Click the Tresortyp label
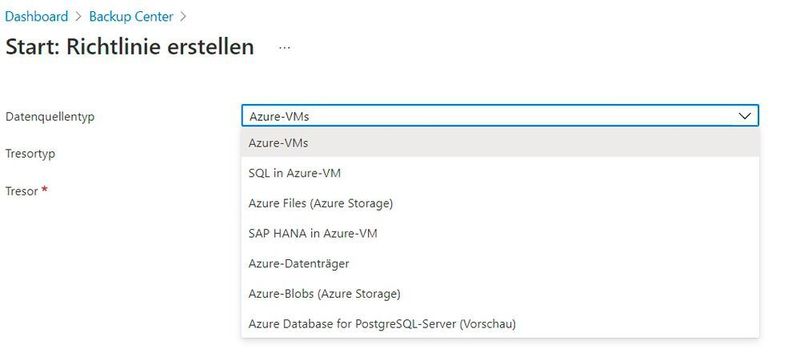 point(30,154)
